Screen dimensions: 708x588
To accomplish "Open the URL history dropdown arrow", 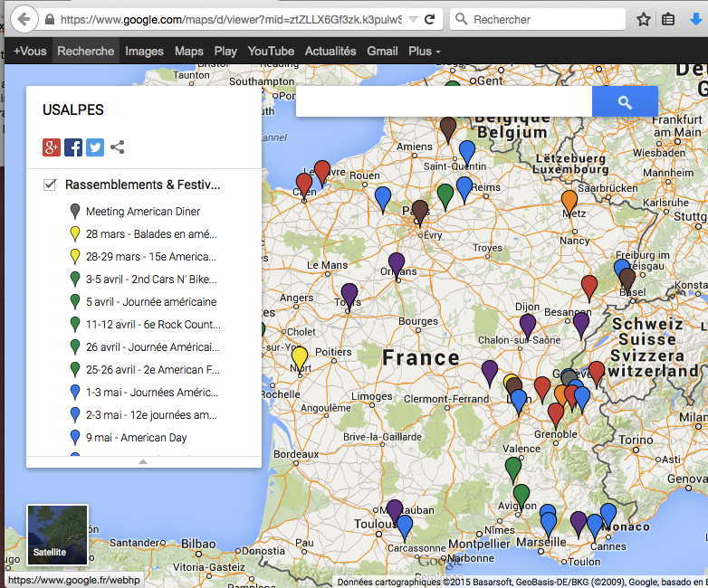I will click(413, 19).
